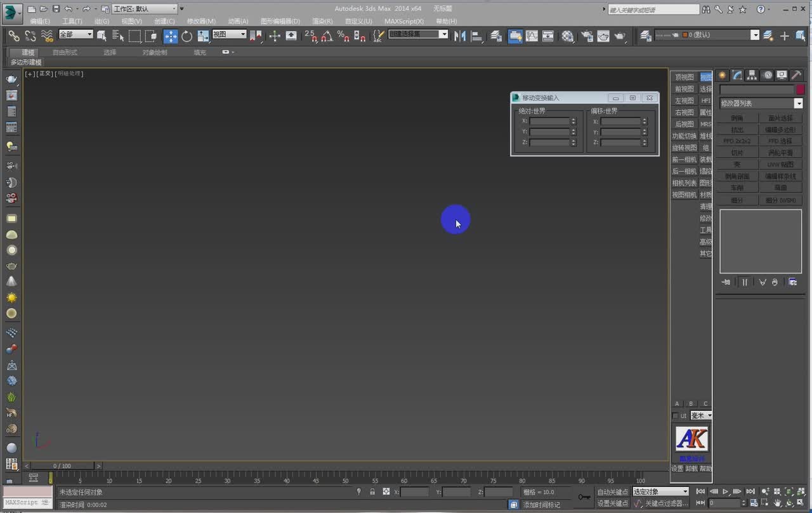This screenshot has width=812, height=513.
Task: Open the Utilities hammer tab
Action: (x=796, y=75)
